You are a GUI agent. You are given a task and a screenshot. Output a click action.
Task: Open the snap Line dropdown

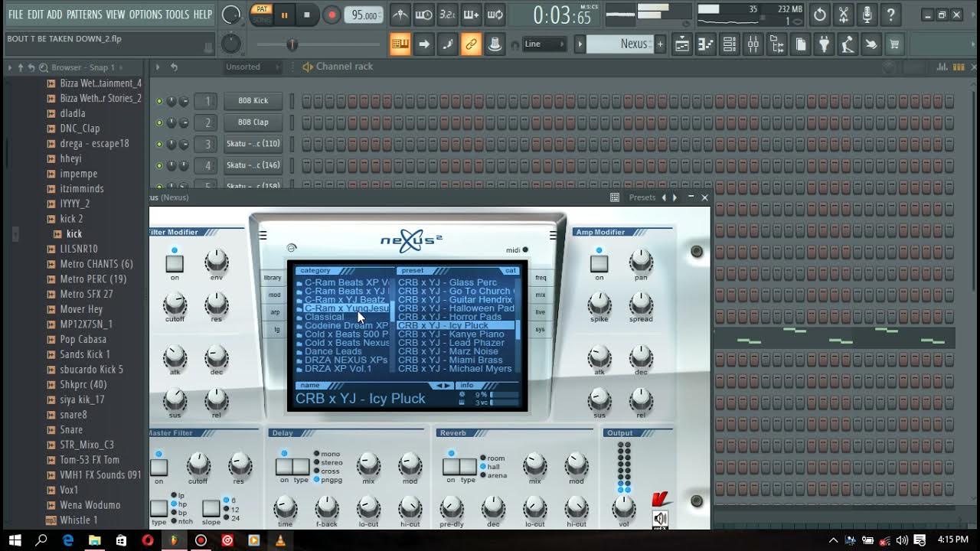click(x=544, y=44)
